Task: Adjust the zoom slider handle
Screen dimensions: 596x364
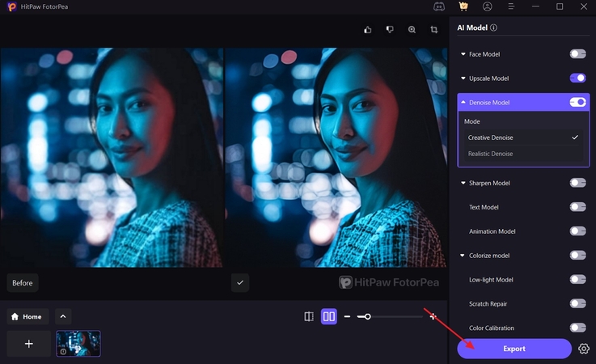Action: point(368,316)
